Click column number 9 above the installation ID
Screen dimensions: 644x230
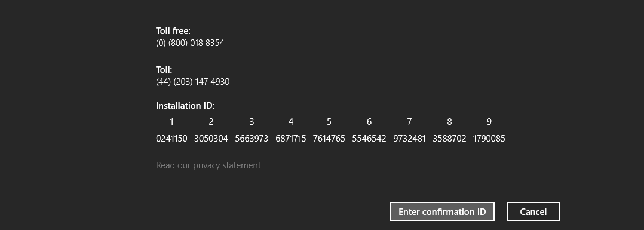pyautogui.click(x=489, y=122)
